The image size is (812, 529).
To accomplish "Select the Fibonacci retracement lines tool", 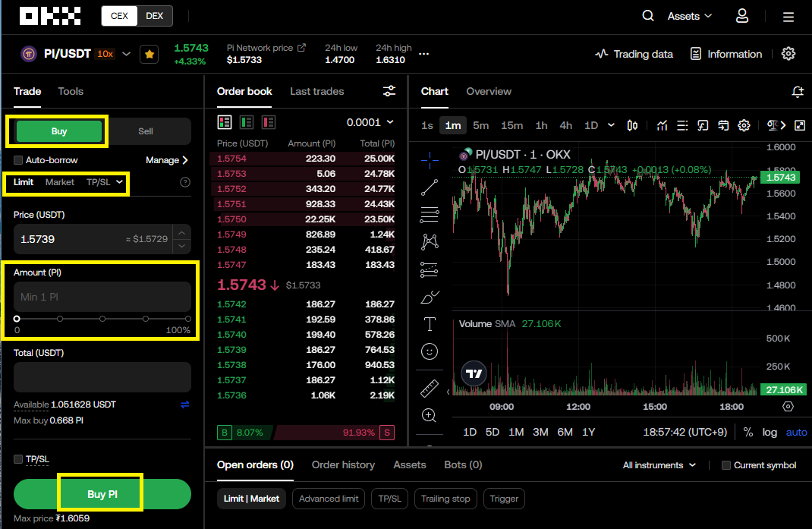I will (430, 215).
